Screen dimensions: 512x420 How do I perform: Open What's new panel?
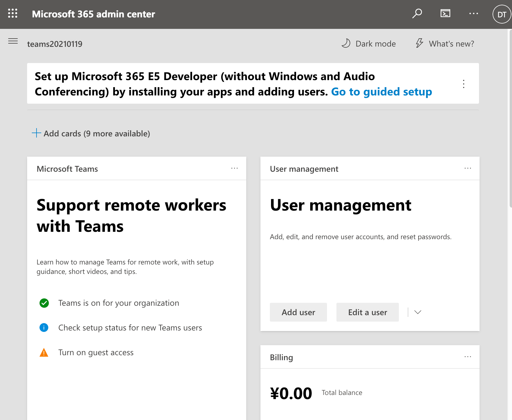point(445,44)
